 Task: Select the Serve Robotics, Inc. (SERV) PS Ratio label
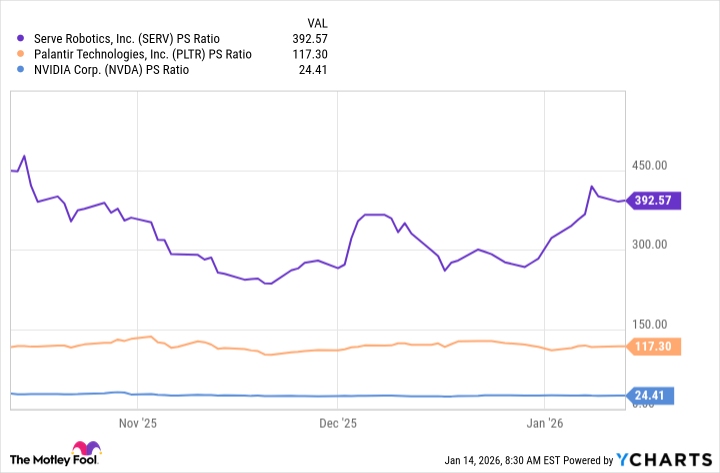tap(127, 39)
